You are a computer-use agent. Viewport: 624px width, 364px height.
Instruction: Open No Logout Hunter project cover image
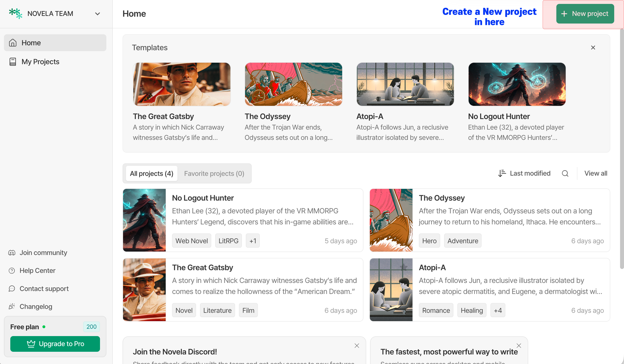(x=144, y=220)
